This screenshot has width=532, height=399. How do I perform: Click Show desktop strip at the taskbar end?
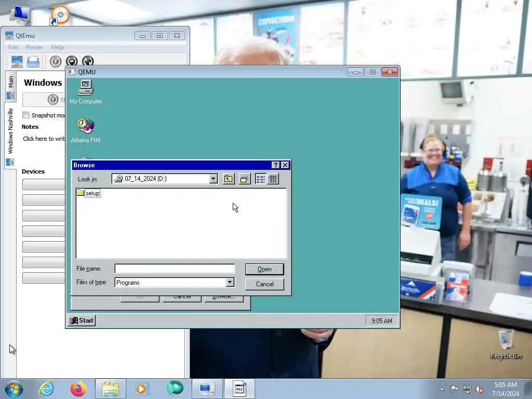pyautogui.click(x=528, y=389)
